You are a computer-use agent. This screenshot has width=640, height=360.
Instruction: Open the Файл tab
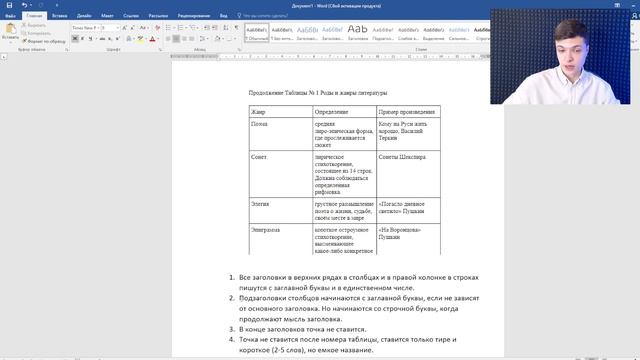(x=10, y=16)
